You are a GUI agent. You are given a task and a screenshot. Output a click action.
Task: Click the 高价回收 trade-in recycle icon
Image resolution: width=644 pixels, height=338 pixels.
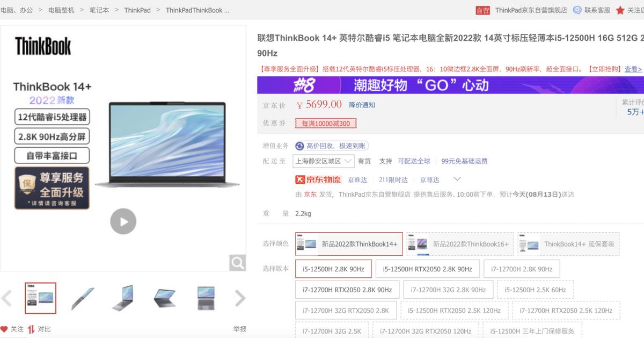pyautogui.click(x=301, y=146)
